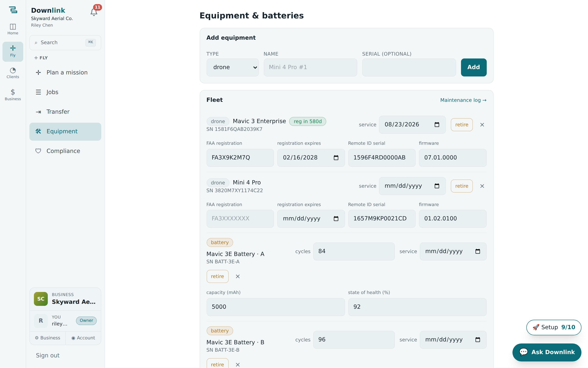Open calendar picker for Battery A service date
This screenshot has height=368, width=588.
[478, 251]
